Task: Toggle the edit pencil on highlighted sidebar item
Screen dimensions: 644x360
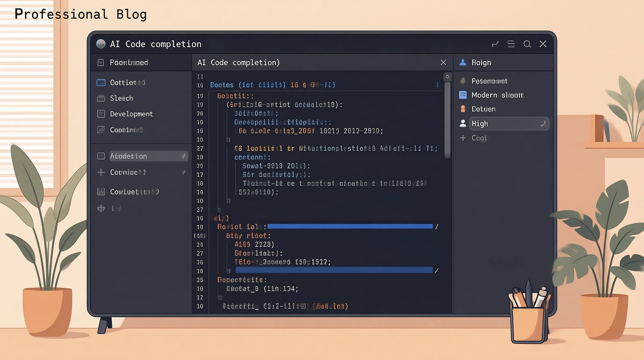Action: coord(184,156)
